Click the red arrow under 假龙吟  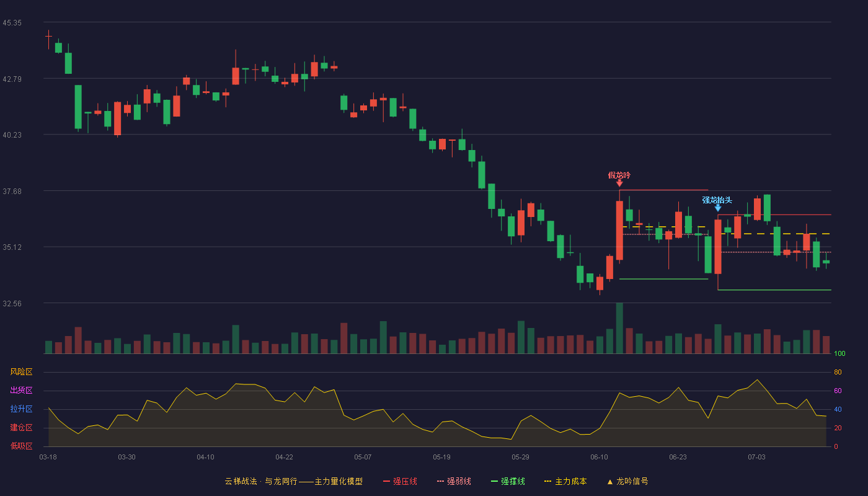tap(619, 183)
